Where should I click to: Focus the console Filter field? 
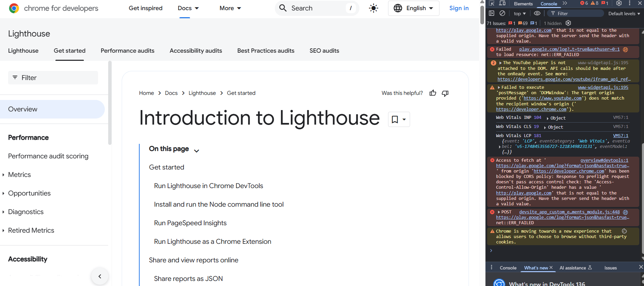click(575, 14)
